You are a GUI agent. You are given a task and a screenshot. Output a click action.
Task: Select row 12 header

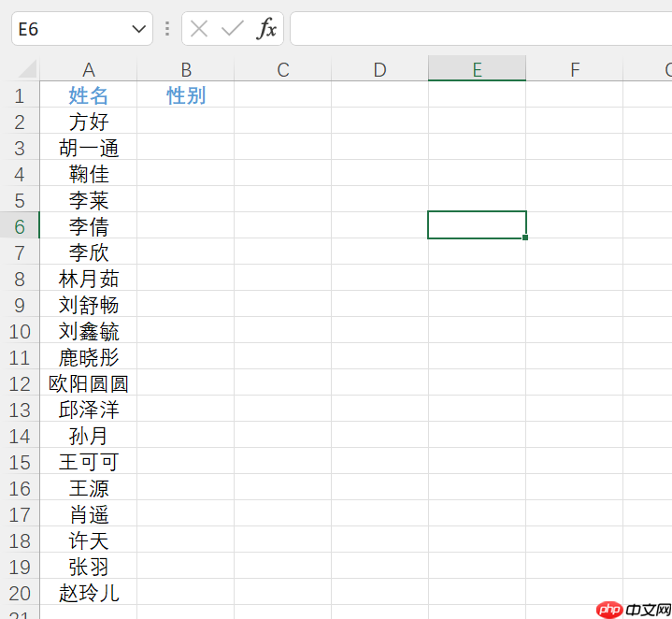(x=20, y=383)
